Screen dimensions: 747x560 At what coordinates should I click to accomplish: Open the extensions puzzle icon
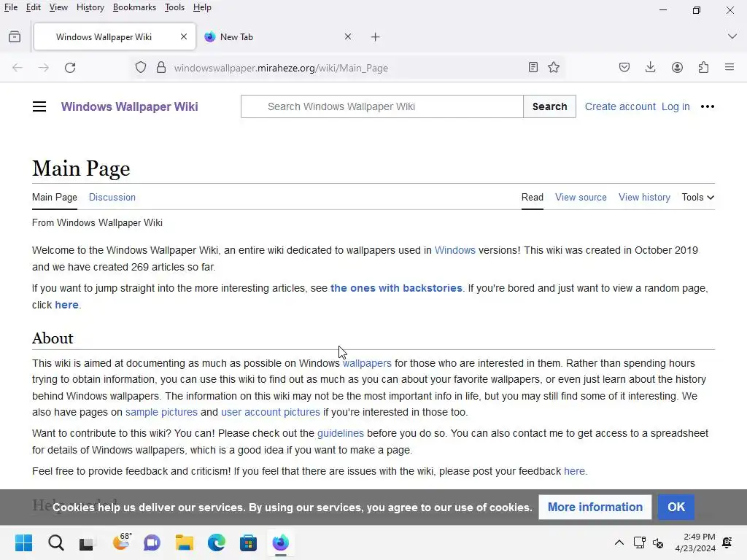pyautogui.click(x=703, y=68)
